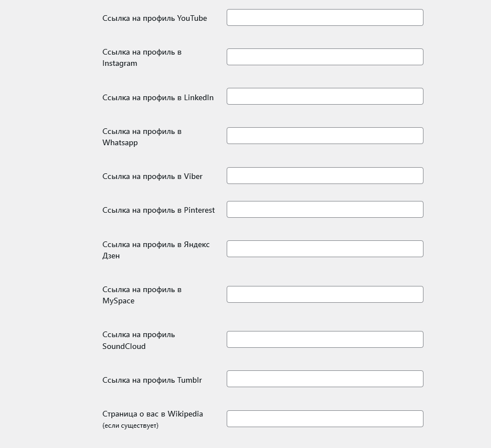Click the 'Ссылка на профиль SoundCloud' label
The width and height of the screenshot is (491, 448).
coord(139,341)
